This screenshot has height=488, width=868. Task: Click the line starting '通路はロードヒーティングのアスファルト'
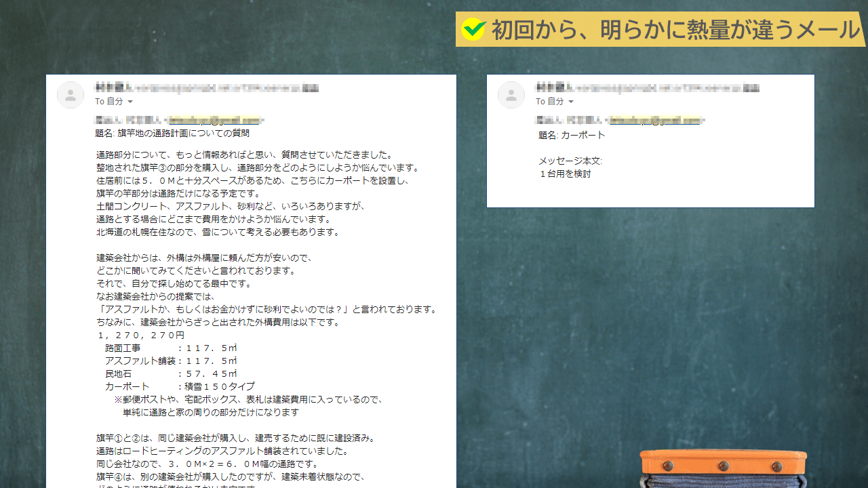(222, 451)
